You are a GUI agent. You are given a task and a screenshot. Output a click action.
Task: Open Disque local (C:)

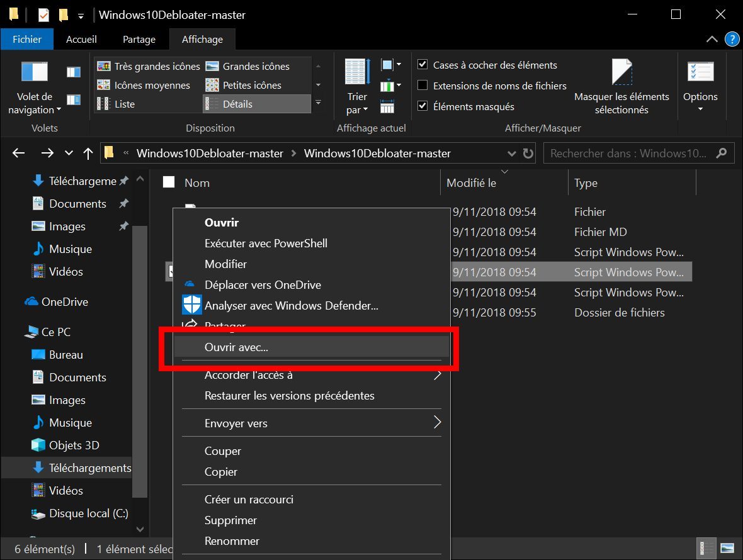point(79,513)
